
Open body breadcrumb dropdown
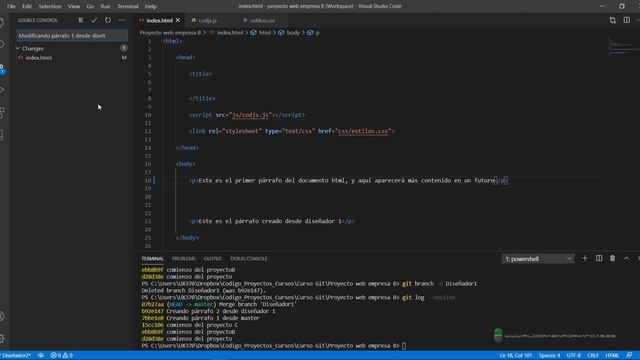[x=293, y=33]
